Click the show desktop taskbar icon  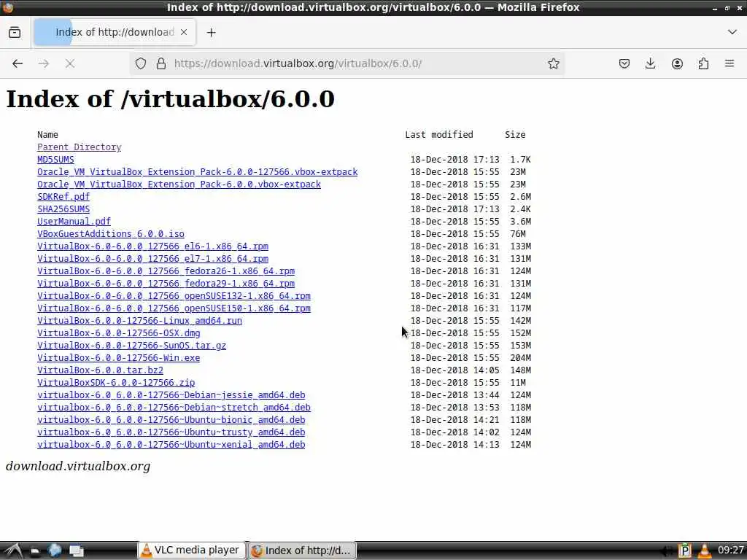[76, 551]
